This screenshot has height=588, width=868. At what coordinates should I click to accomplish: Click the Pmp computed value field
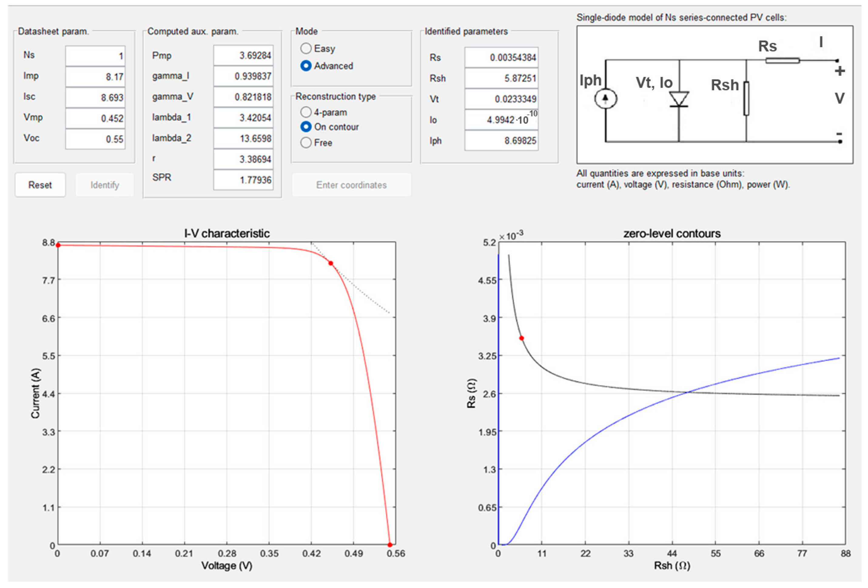click(243, 55)
